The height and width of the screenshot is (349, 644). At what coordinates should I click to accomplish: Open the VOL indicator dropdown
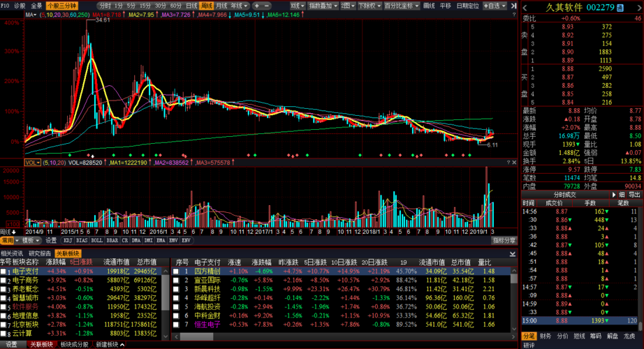coord(32,163)
